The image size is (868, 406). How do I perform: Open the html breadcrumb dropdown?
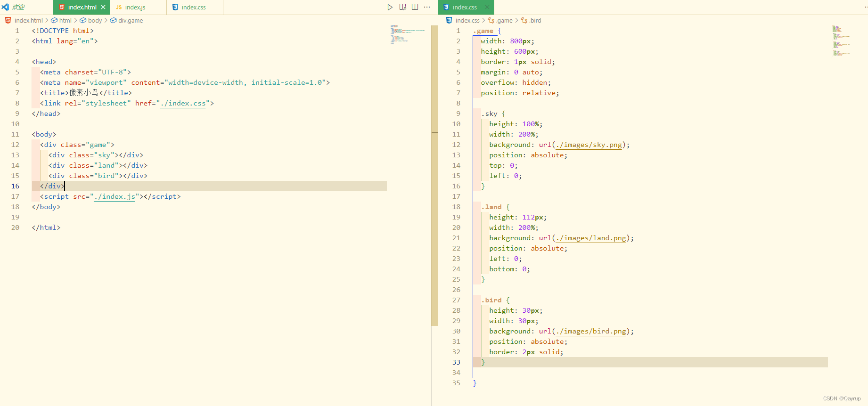66,20
